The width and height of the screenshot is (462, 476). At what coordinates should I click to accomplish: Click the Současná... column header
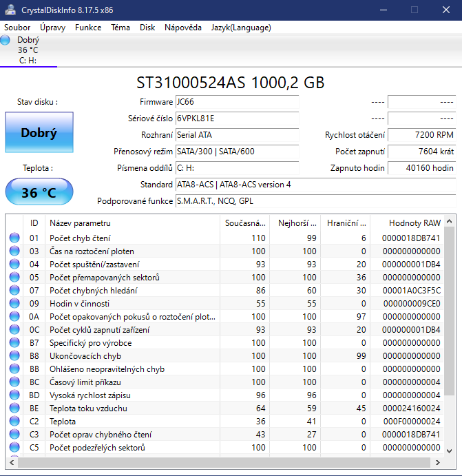pyautogui.click(x=245, y=223)
